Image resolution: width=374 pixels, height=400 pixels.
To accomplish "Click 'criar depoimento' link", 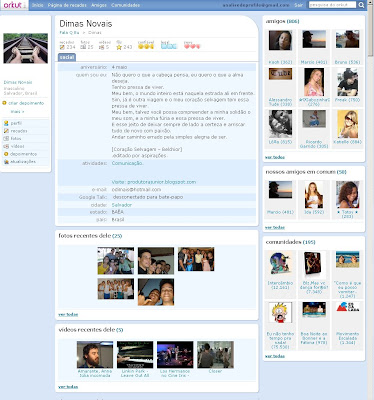I will click(x=26, y=103).
